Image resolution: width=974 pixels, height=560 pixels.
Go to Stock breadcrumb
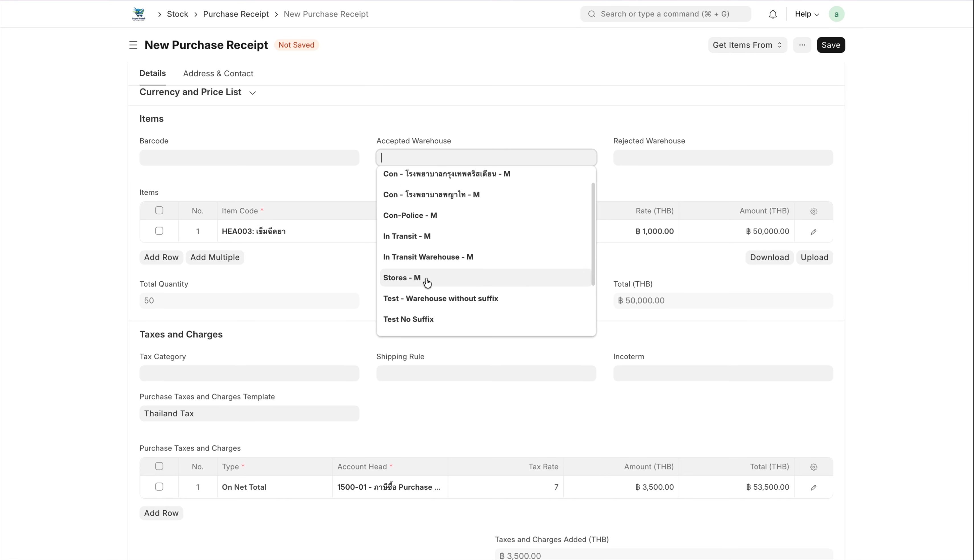coord(177,14)
